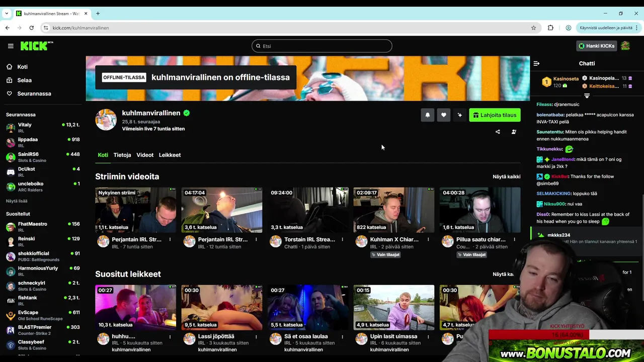The width and height of the screenshot is (644, 362).
Task: Open Chrome extensions puzzle icon
Action: (550, 28)
